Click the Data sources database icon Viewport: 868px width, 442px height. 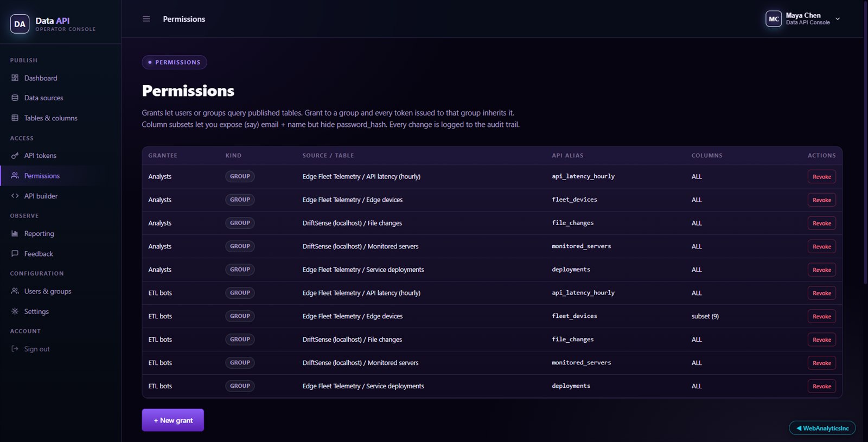tap(15, 98)
